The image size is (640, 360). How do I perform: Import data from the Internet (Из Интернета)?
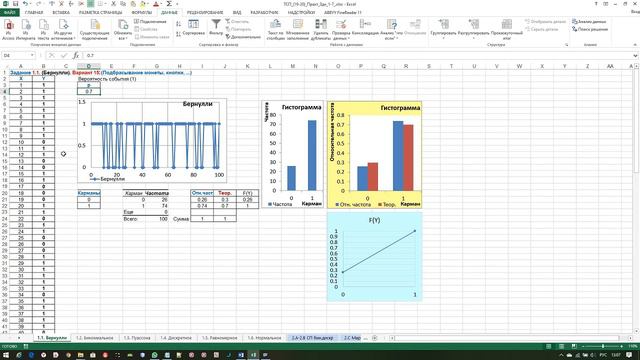point(26,29)
